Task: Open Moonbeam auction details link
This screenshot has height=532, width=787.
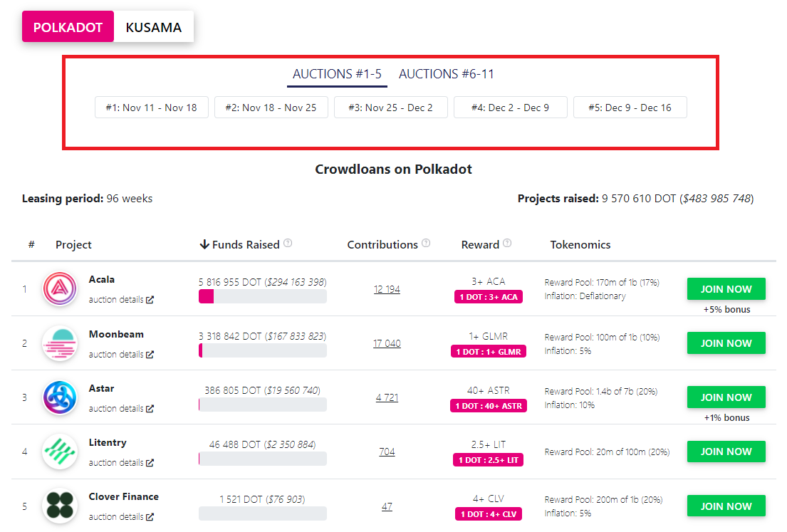Action: point(121,355)
